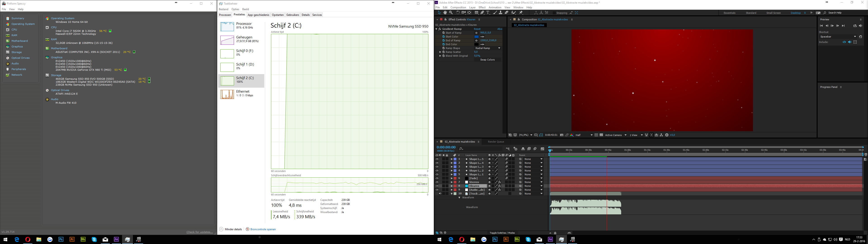Click the Adobe Illustrator taskbar icon
This screenshot has height=244, width=868.
point(506,239)
